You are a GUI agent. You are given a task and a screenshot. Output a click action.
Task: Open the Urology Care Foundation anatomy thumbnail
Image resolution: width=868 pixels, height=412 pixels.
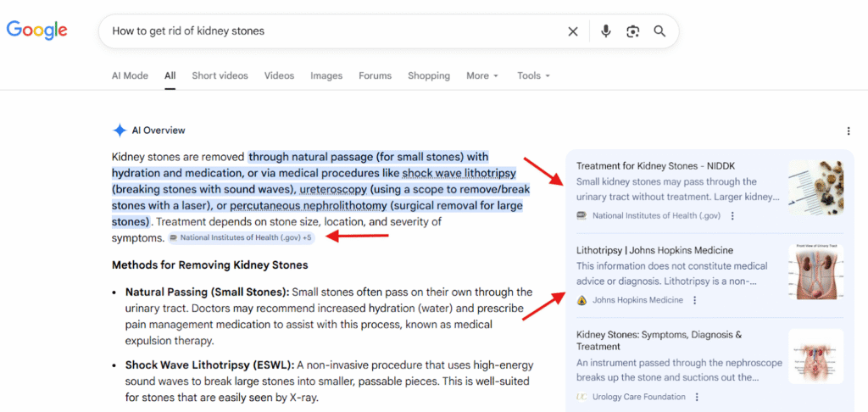pyautogui.click(x=816, y=356)
